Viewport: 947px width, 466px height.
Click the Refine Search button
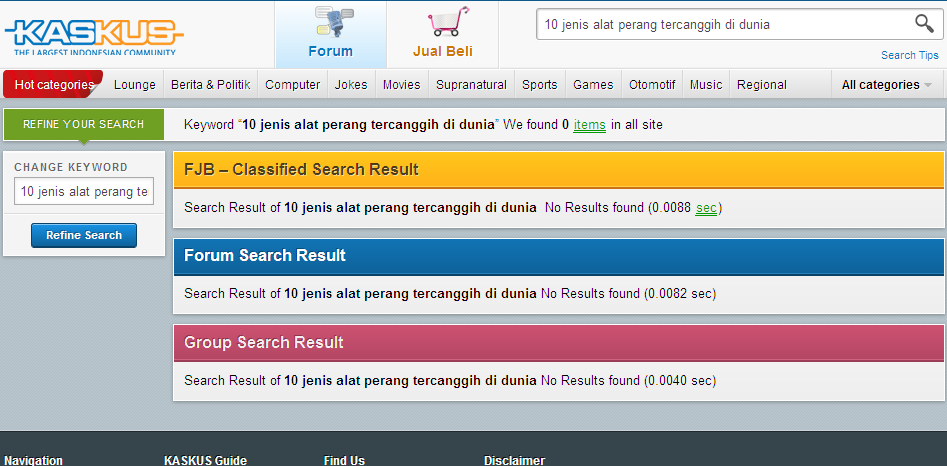[x=84, y=235]
